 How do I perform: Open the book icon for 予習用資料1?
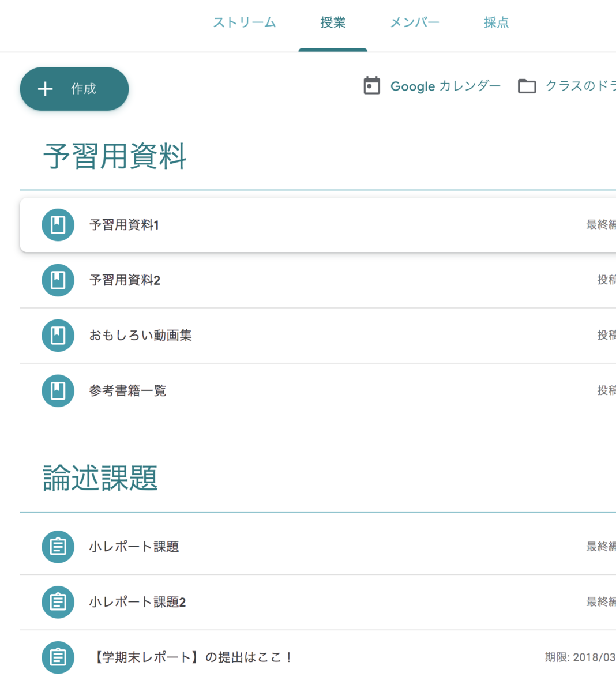coord(58,225)
